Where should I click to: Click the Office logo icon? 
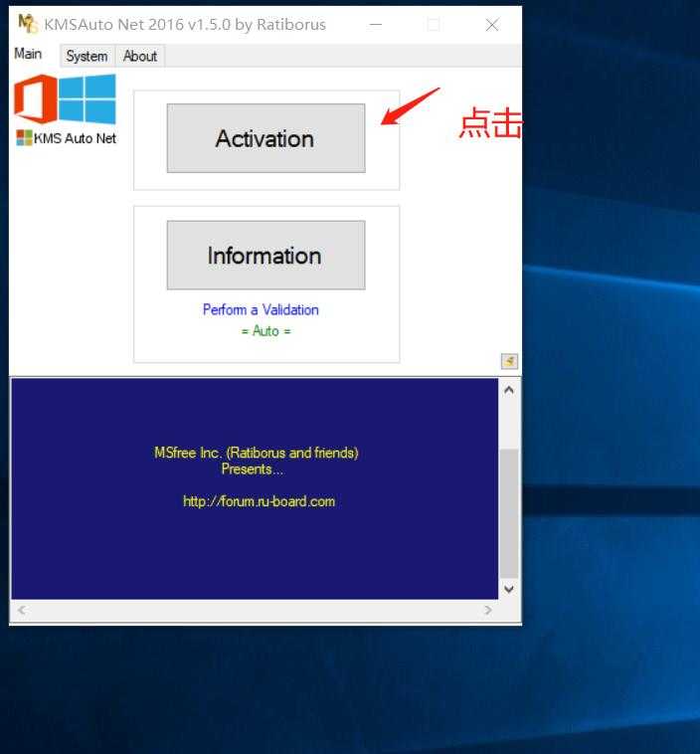[35, 99]
